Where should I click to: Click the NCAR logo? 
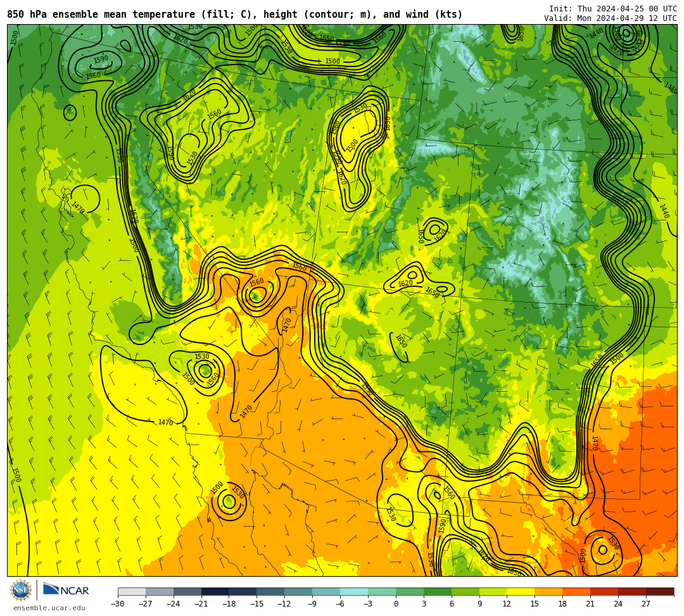(x=66, y=591)
